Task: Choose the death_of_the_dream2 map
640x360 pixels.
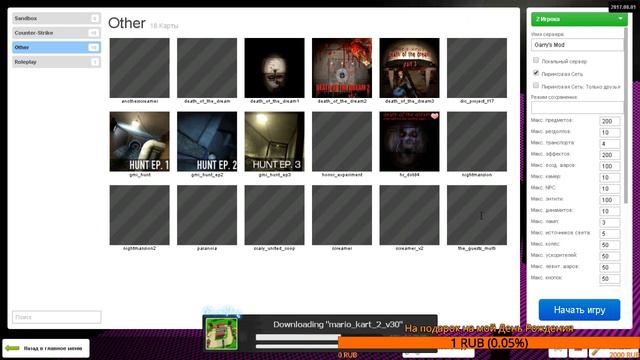Action: [342, 68]
